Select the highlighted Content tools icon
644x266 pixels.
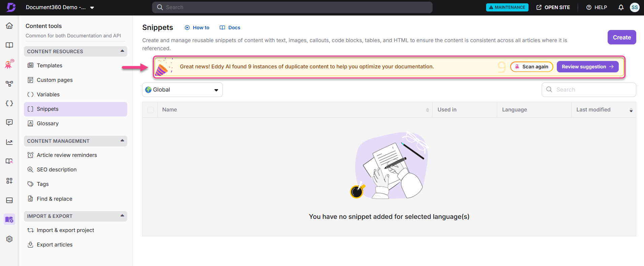tap(9, 220)
